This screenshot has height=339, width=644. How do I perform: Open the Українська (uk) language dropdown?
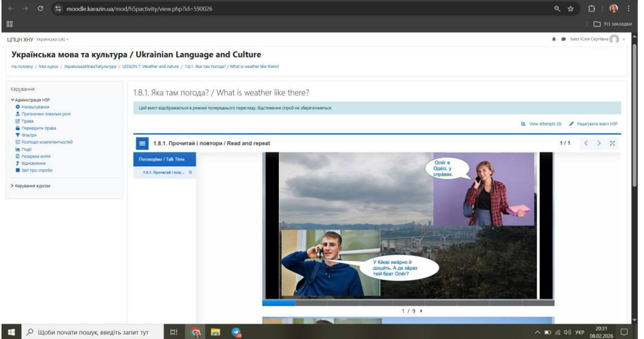click(x=52, y=39)
